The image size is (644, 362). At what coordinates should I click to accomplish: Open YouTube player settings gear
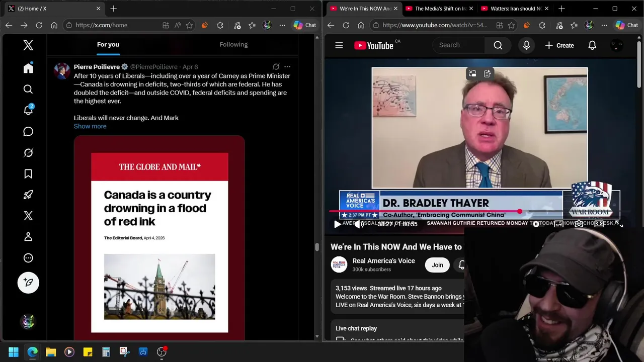click(x=579, y=224)
